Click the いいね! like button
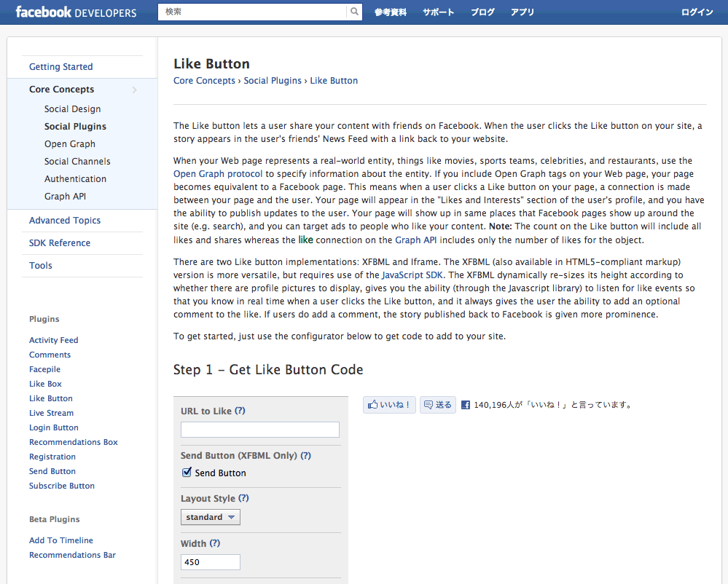728x584 pixels. [x=389, y=405]
